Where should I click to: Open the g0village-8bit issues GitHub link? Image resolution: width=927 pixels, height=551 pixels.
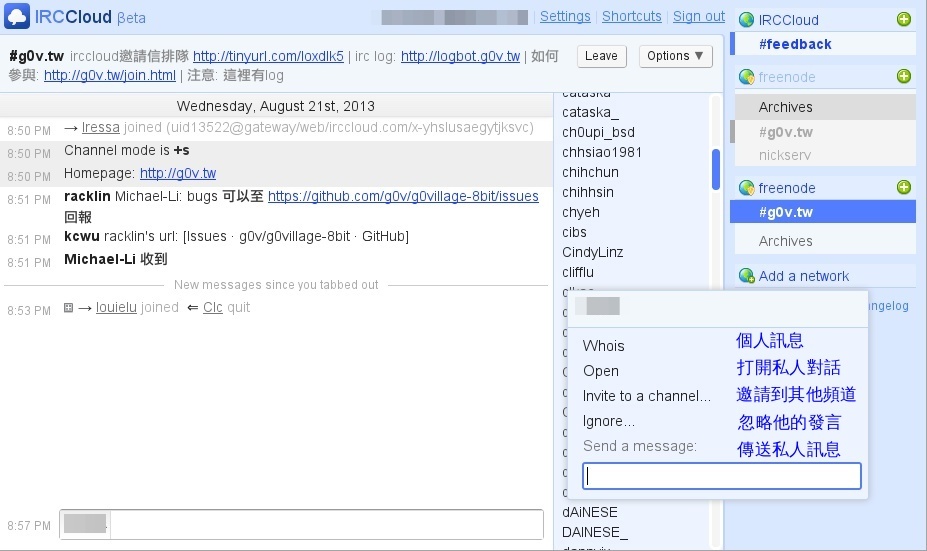click(x=403, y=196)
